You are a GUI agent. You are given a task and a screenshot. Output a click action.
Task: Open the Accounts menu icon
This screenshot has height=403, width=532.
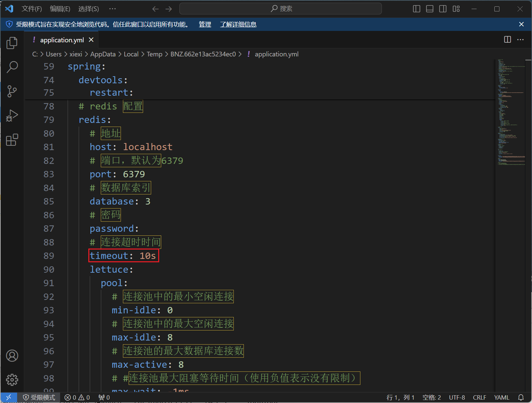click(12, 356)
